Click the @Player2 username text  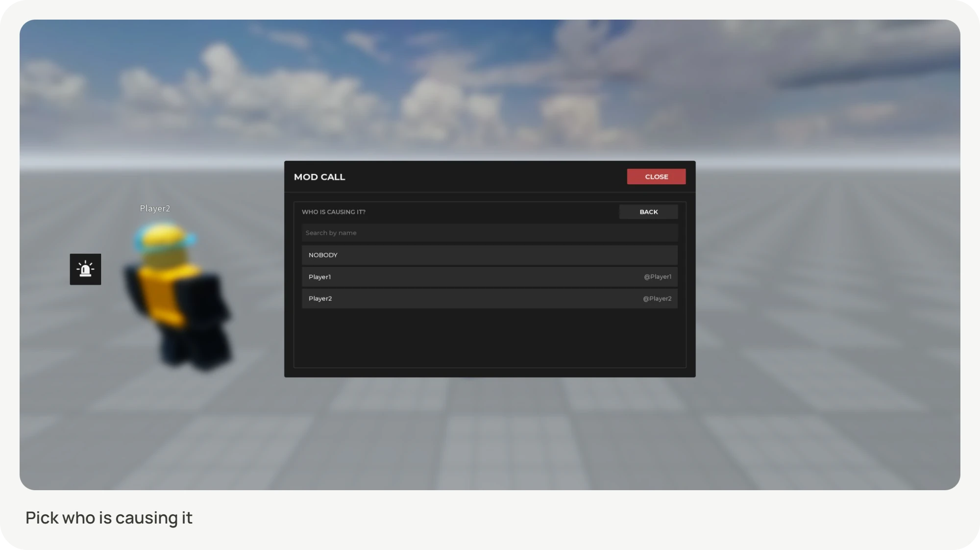(657, 299)
